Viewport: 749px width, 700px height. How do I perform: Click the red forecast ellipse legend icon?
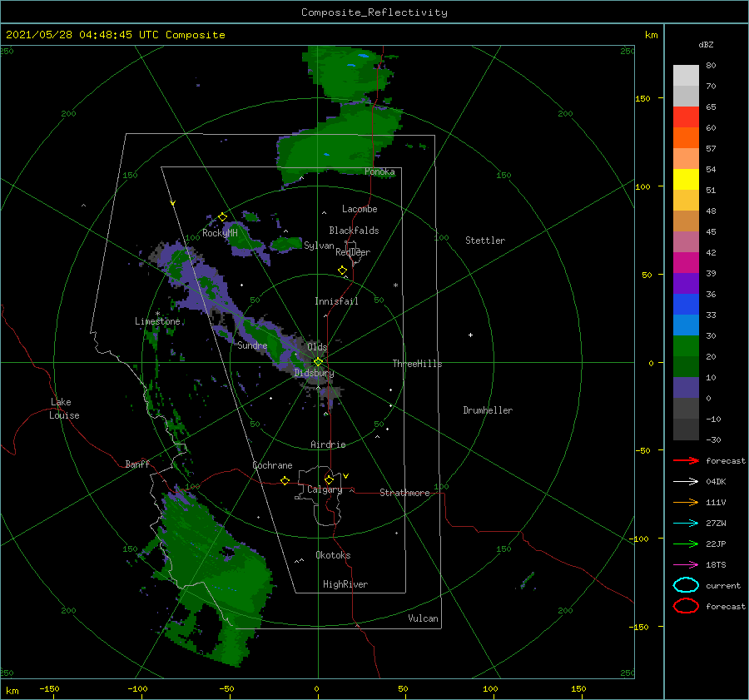[686, 606]
